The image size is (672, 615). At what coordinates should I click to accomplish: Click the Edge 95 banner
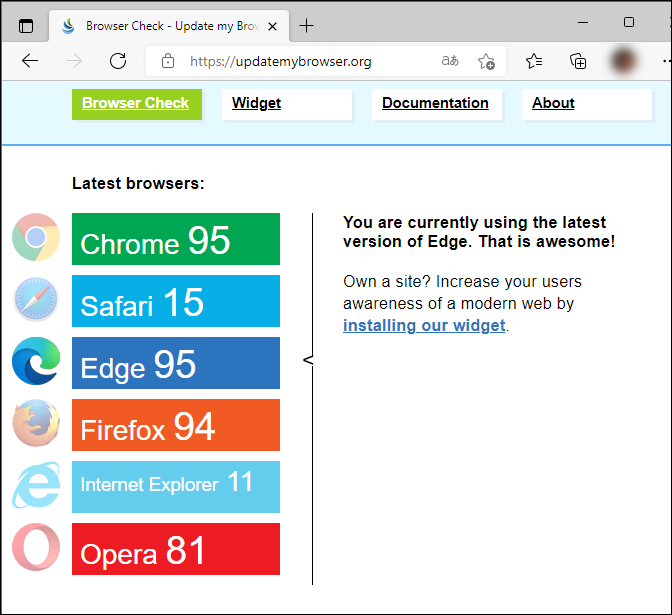click(176, 363)
